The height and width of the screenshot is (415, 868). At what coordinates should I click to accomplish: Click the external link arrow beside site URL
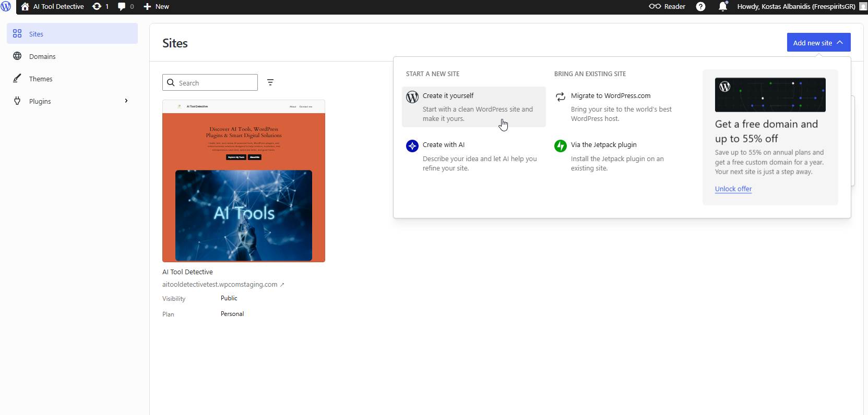[282, 285]
